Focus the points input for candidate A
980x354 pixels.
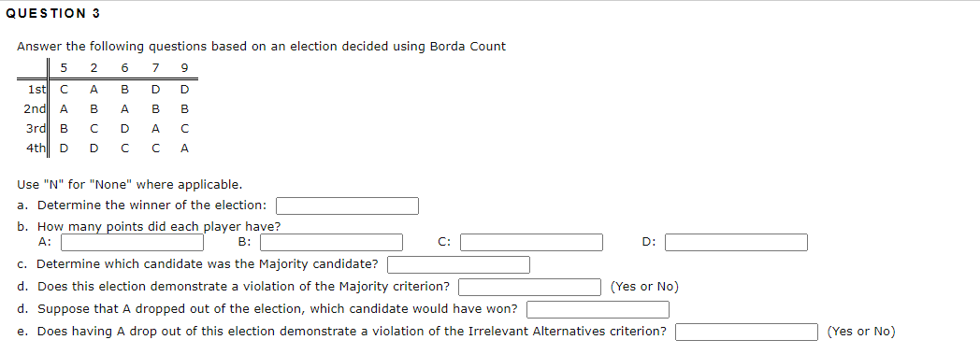pyautogui.click(x=132, y=242)
